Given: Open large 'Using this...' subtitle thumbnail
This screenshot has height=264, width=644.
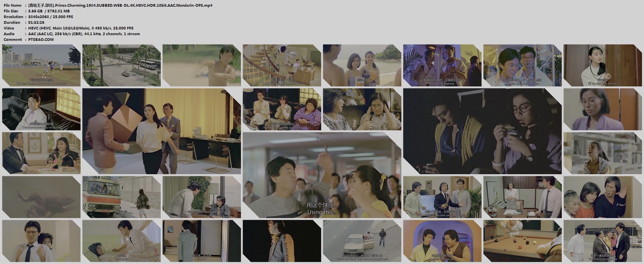Looking at the screenshot, I should [x=322, y=175].
